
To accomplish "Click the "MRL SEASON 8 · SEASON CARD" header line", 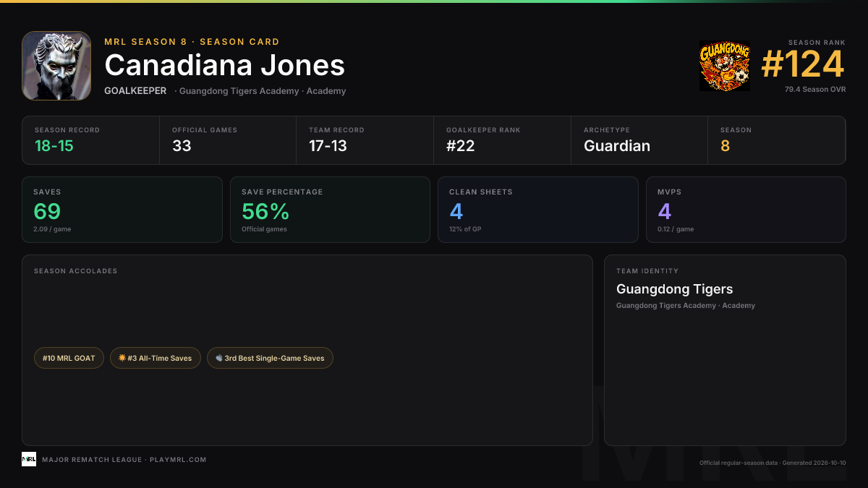I will (x=192, y=42).
